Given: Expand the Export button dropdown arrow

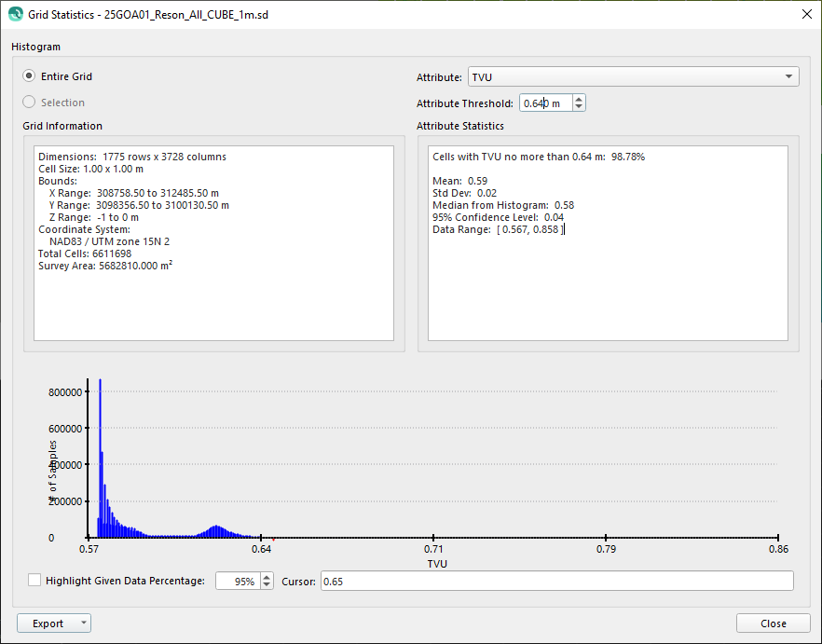Looking at the screenshot, I should point(84,623).
